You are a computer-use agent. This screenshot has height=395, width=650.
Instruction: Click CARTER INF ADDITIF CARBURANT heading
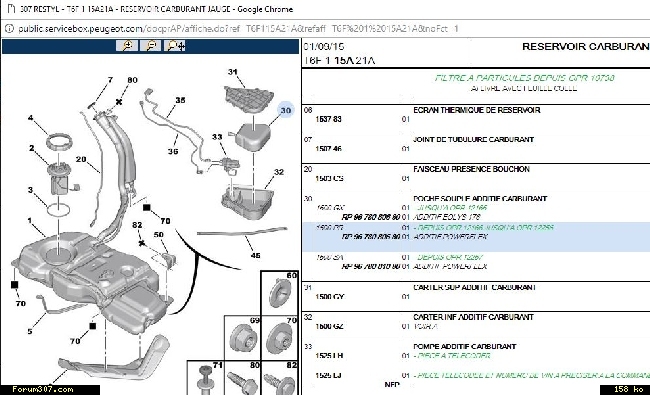coord(473,317)
